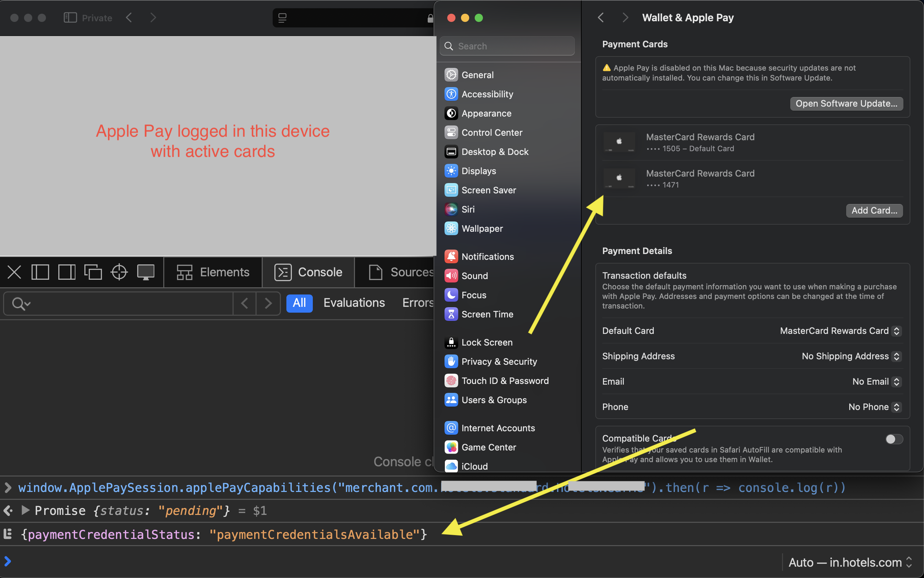This screenshot has height=578, width=924.
Task: Go forward in Safari toolbar
Action: click(x=153, y=17)
